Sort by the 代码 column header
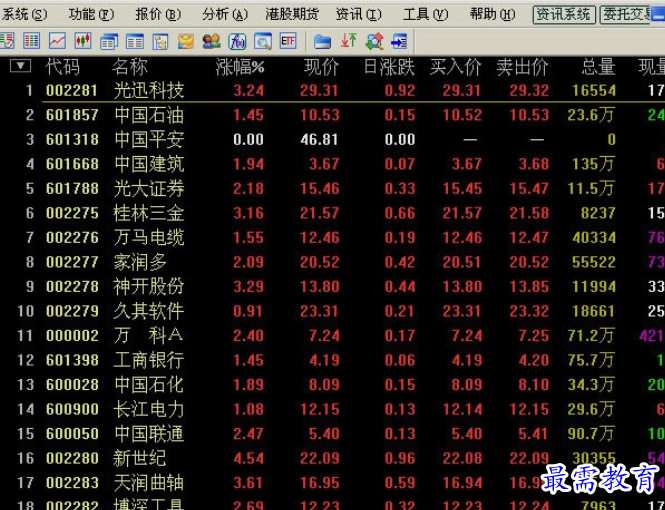The height and width of the screenshot is (510, 665). click(x=62, y=67)
